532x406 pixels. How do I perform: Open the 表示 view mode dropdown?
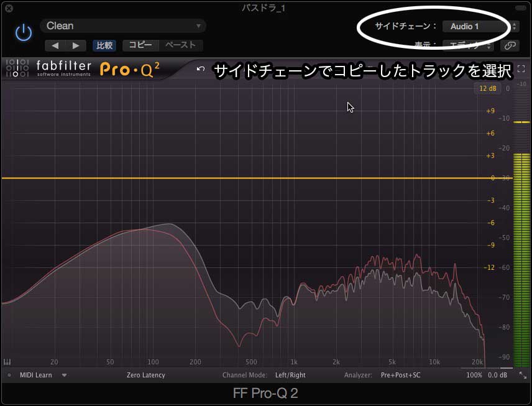pyautogui.click(x=468, y=45)
